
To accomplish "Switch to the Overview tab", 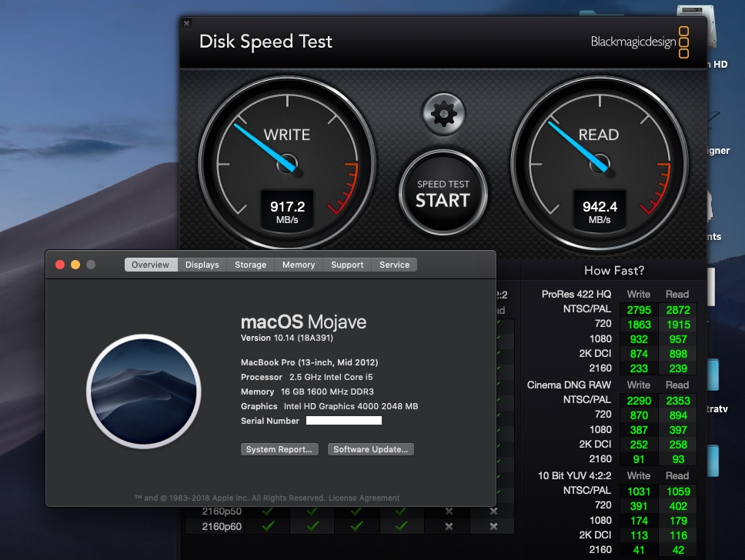I will pyautogui.click(x=151, y=265).
